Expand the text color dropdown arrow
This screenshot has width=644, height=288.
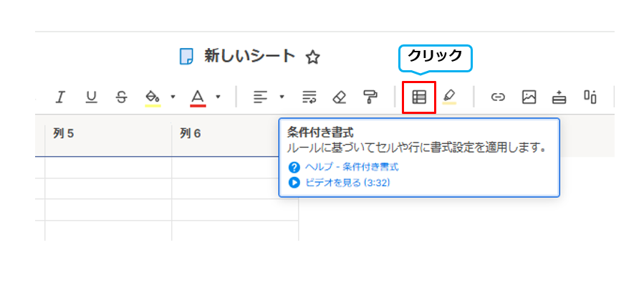218,97
